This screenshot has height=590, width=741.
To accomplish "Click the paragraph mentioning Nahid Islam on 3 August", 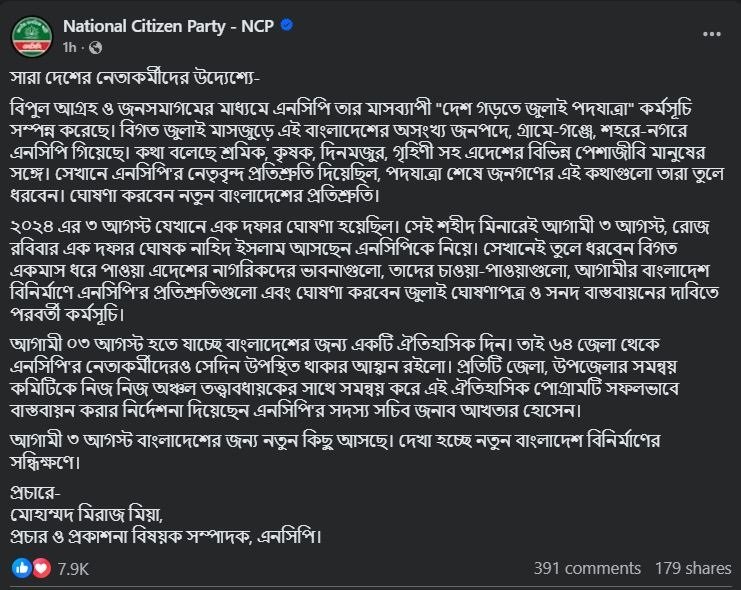I will (x=364, y=270).
